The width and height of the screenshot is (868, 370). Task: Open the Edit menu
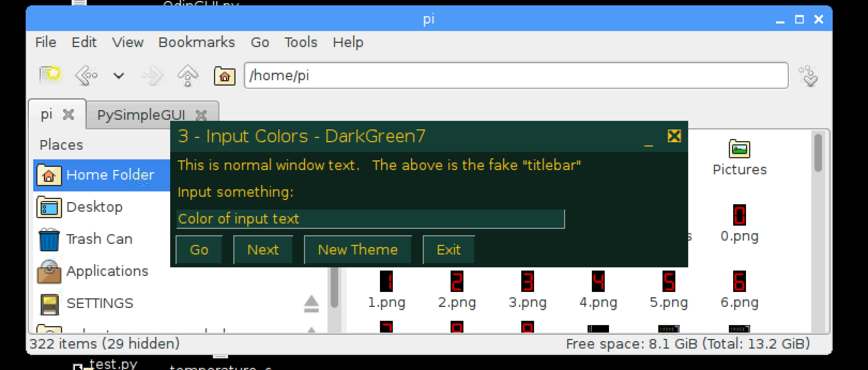tap(84, 42)
